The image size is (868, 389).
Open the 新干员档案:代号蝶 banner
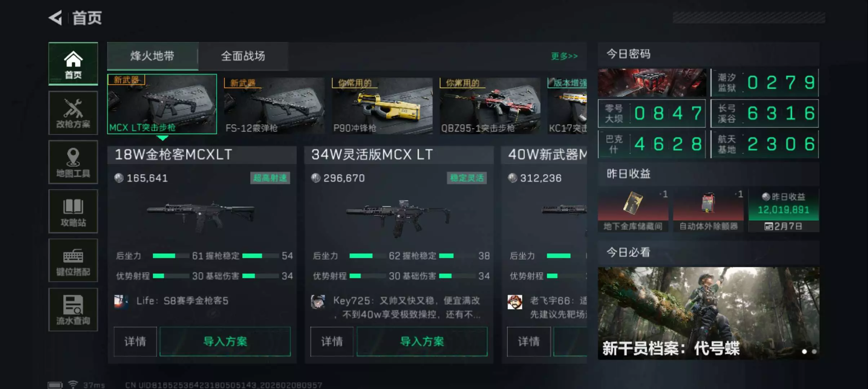tap(708, 313)
